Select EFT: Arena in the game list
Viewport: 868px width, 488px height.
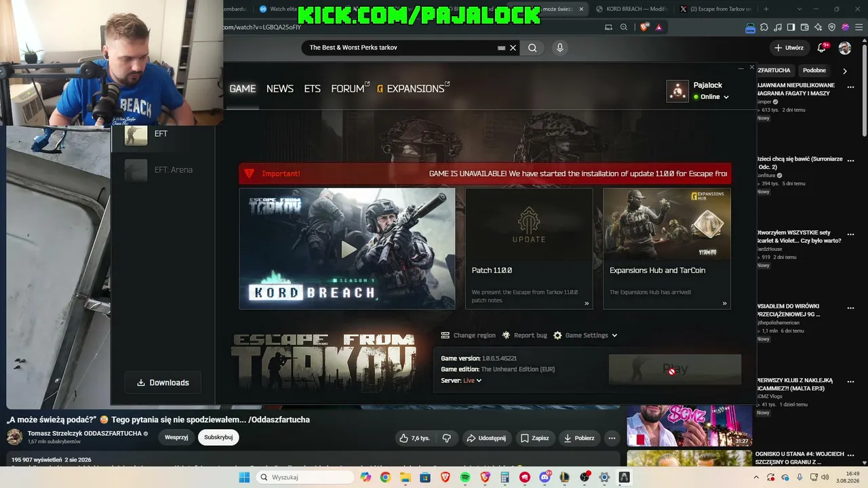(x=163, y=170)
